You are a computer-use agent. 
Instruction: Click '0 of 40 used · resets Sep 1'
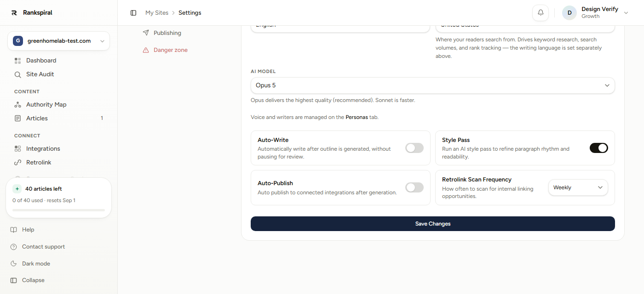[44, 200]
